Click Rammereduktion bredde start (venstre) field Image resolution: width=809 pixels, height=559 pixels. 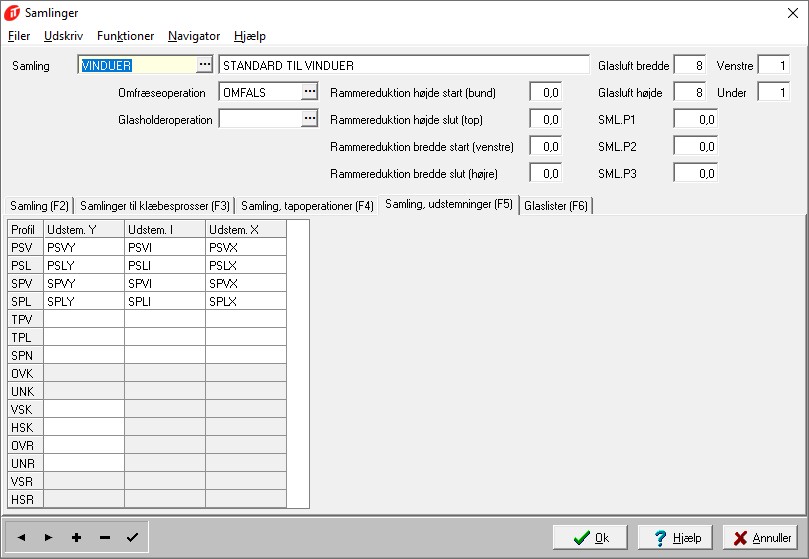coord(545,146)
